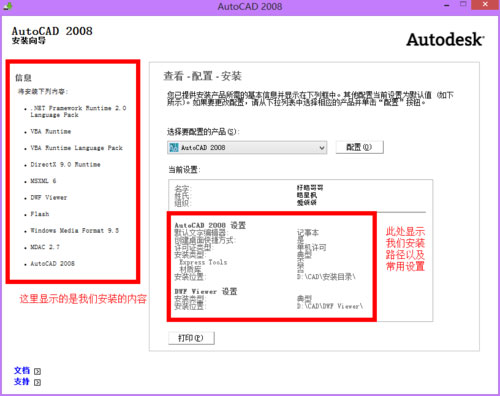Click the 记事本 text editor value
Viewport: 500px width, 396px height.
pyautogui.click(x=308, y=233)
